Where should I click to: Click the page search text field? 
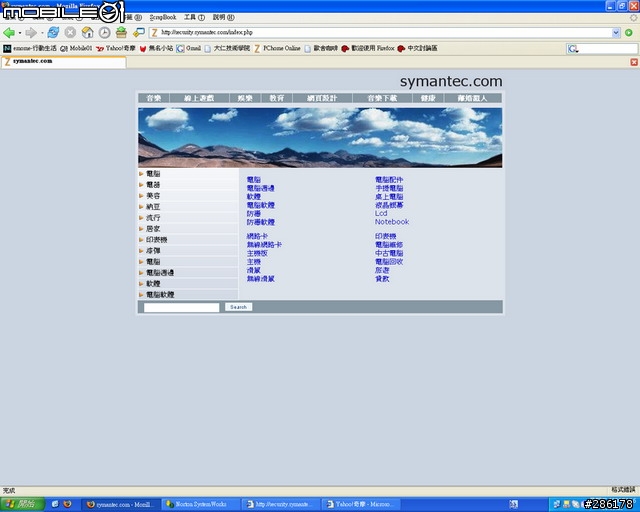[x=182, y=307]
